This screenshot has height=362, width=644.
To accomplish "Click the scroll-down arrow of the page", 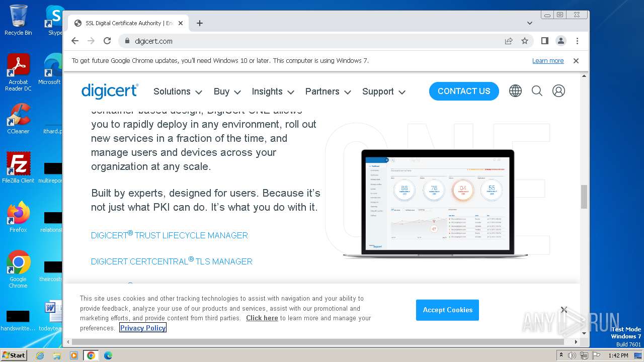I will pyautogui.click(x=584, y=333).
